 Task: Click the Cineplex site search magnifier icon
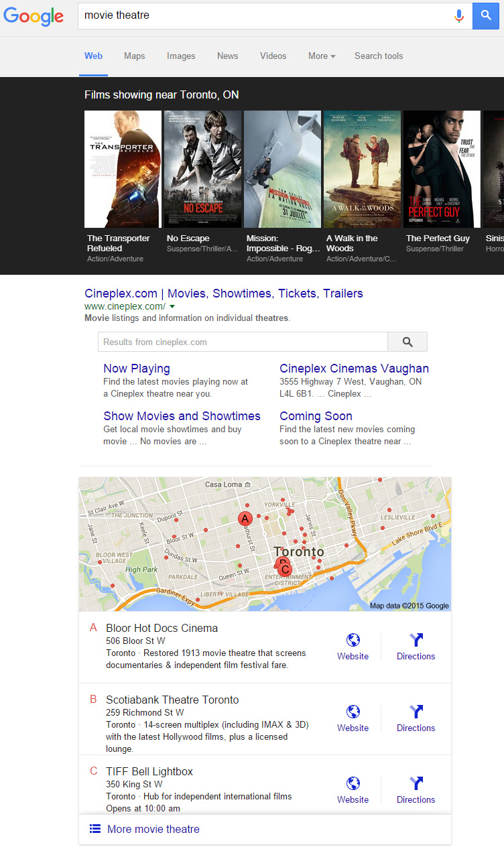(407, 342)
